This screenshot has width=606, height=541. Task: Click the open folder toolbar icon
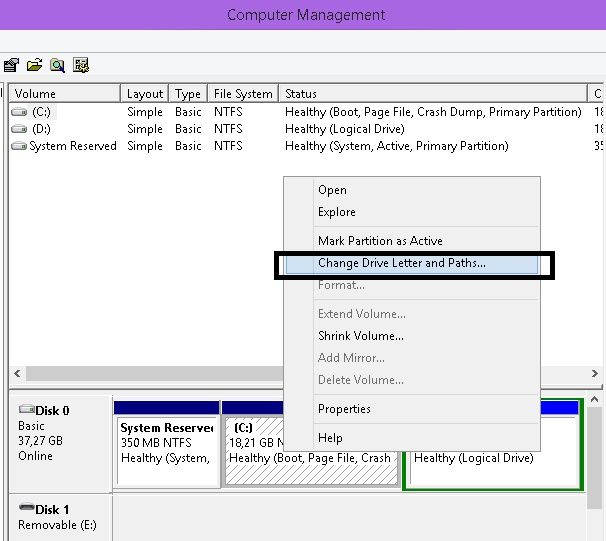[34, 65]
